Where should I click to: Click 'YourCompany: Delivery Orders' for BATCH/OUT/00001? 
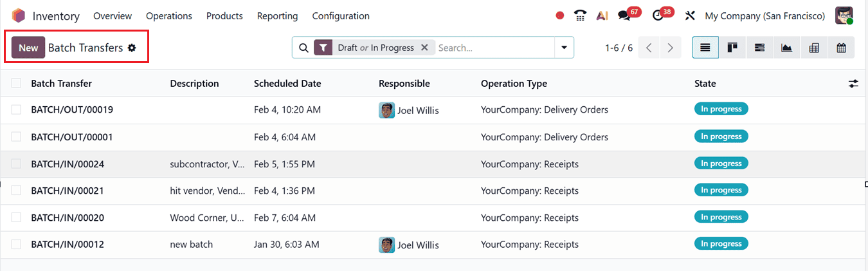click(545, 137)
